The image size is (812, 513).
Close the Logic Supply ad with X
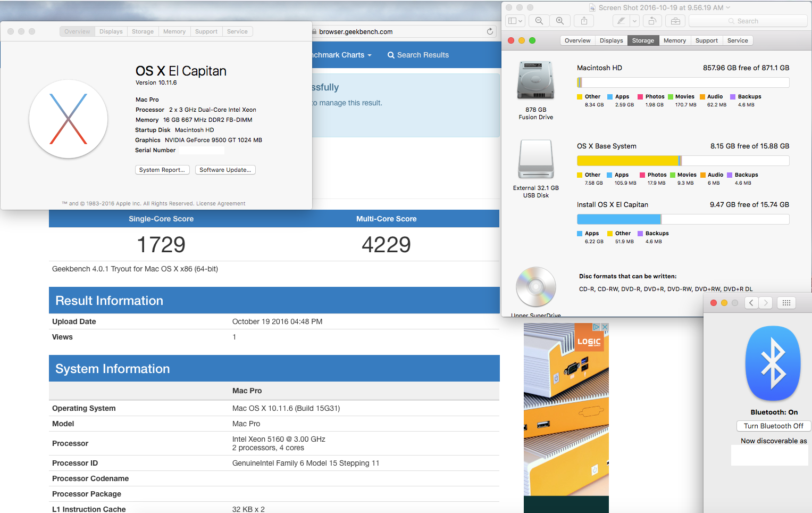tap(605, 327)
